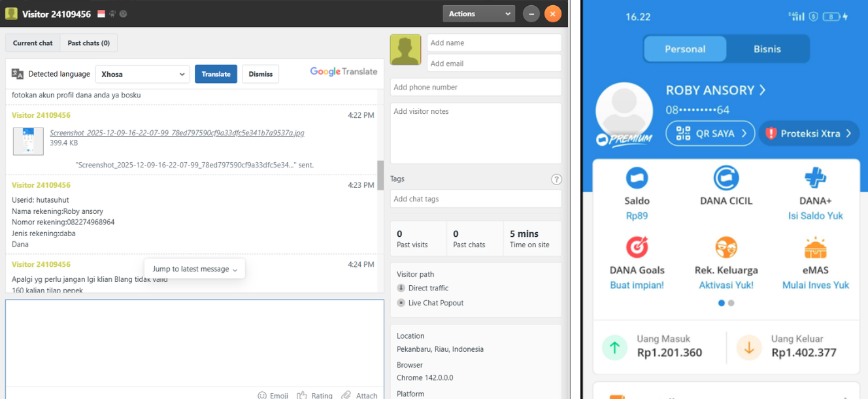Click the Direct traffic visitor path icon
The height and width of the screenshot is (399, 868).
click(x=401, y=288)
